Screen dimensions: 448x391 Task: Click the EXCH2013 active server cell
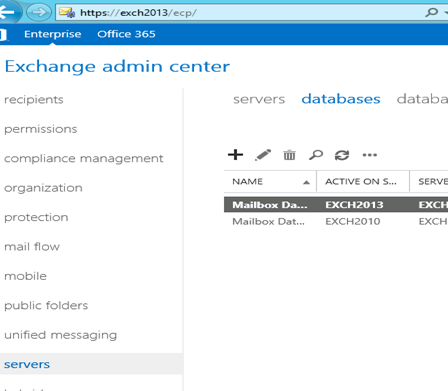[x=354, y=205]
